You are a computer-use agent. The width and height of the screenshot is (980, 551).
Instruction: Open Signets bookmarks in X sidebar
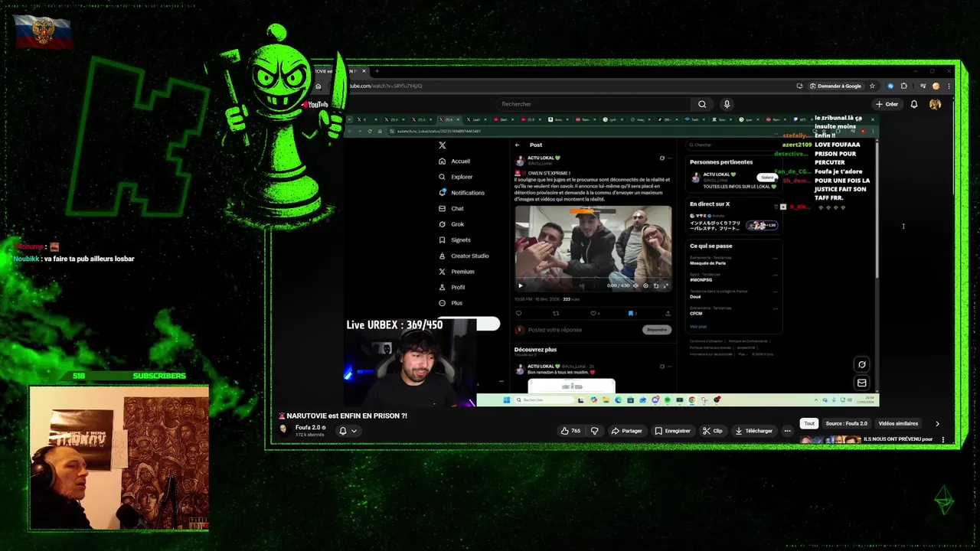tap(455, 240)
